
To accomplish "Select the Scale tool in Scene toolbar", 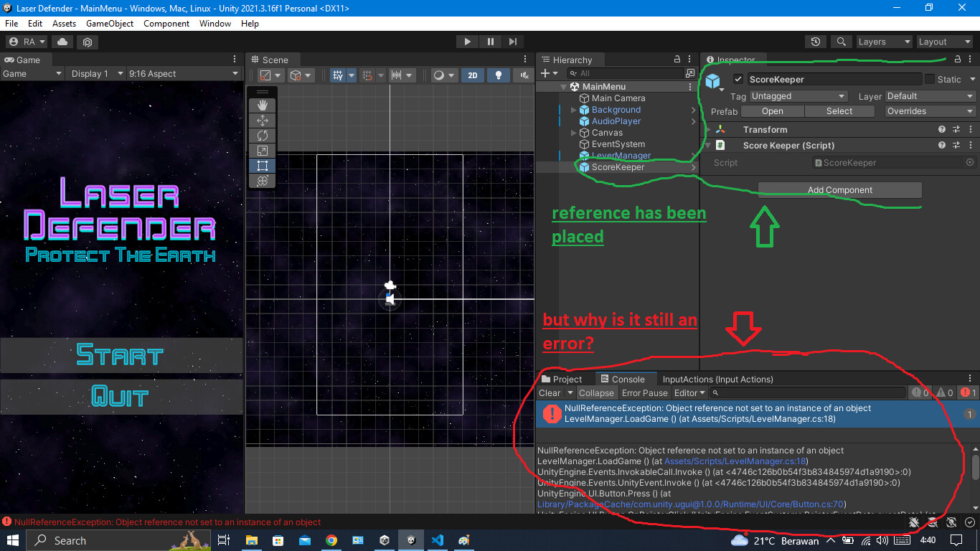I will point(263,151).
